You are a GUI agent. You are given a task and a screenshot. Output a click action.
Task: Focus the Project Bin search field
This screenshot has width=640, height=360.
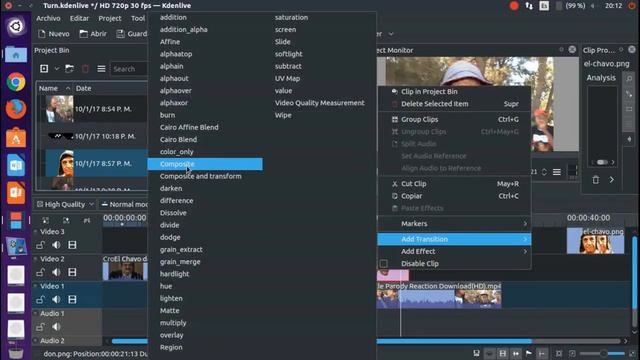click(x=129, y=69)
